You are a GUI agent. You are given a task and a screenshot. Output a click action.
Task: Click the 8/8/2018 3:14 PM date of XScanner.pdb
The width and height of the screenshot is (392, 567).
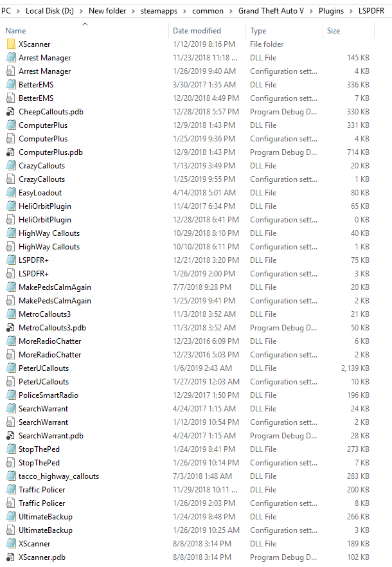coord(202,557)
